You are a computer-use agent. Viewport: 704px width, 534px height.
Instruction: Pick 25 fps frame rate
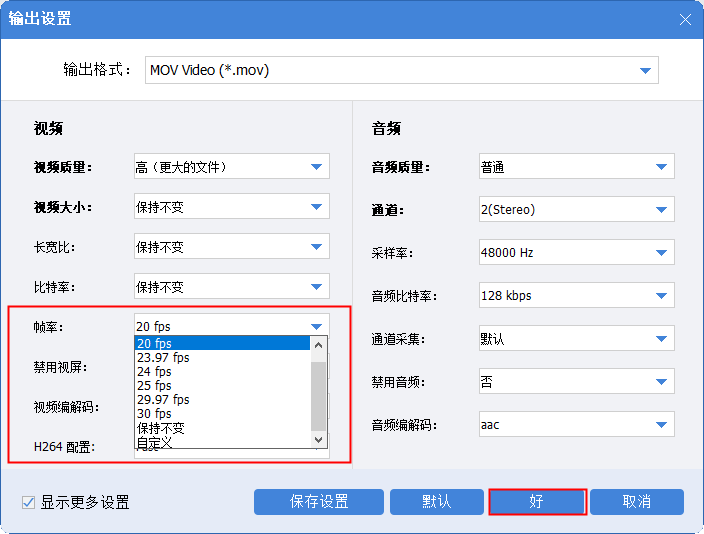pos(222,385)
